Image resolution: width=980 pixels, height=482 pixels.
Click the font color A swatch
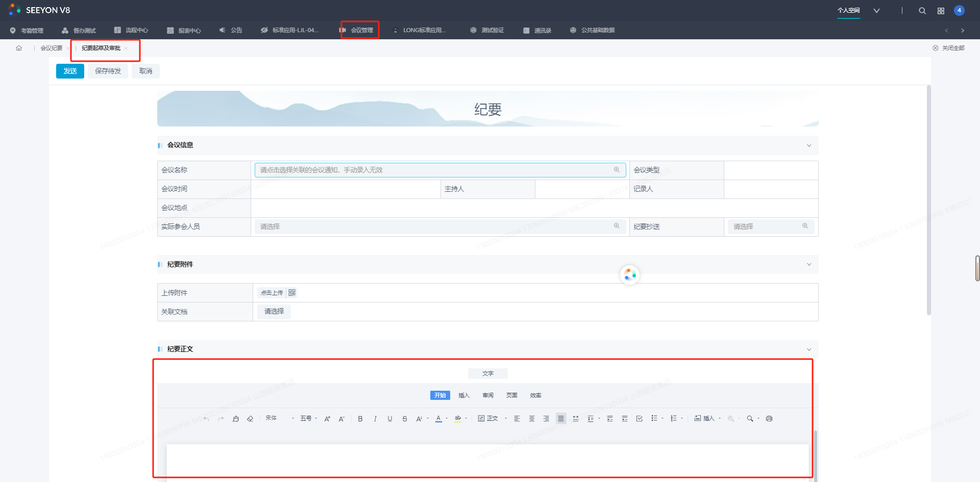coord(438,419)
